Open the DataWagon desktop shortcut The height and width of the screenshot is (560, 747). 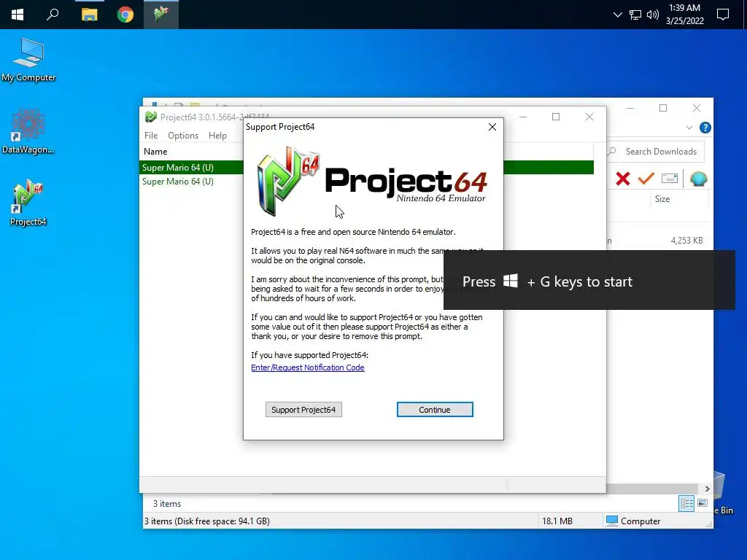click(x=28, y=132)
